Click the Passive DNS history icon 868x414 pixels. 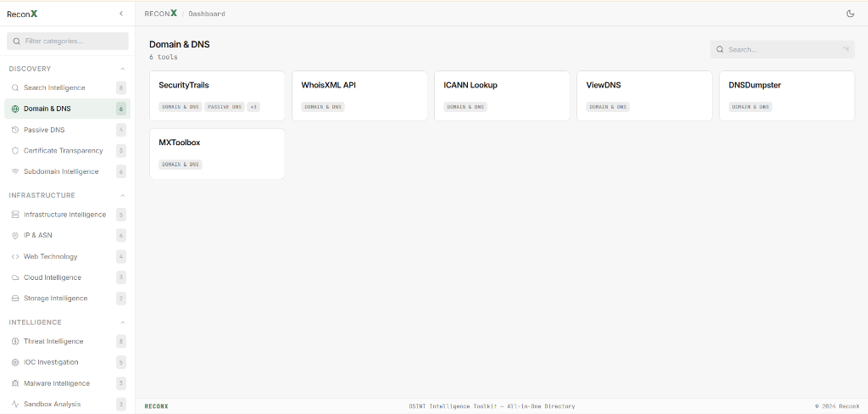tap(15, 130)
